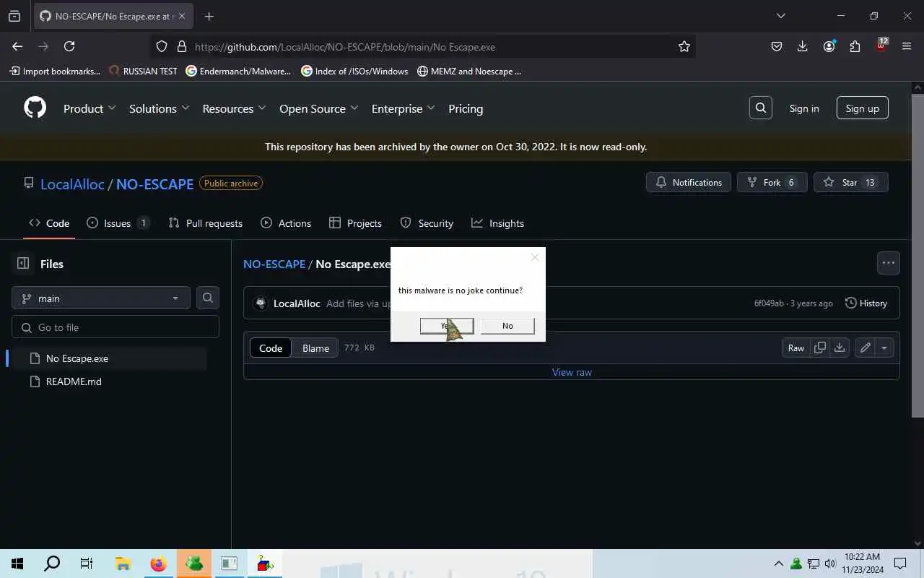Open the Code repository tab
Viewport: 924px width, 578px height.
[x=49, y=223]
